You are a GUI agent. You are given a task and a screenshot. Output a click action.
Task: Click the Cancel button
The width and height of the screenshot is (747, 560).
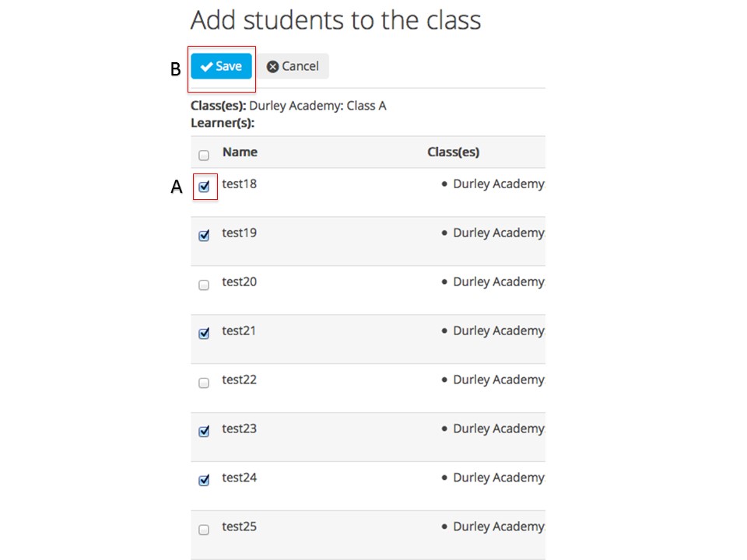293,66
